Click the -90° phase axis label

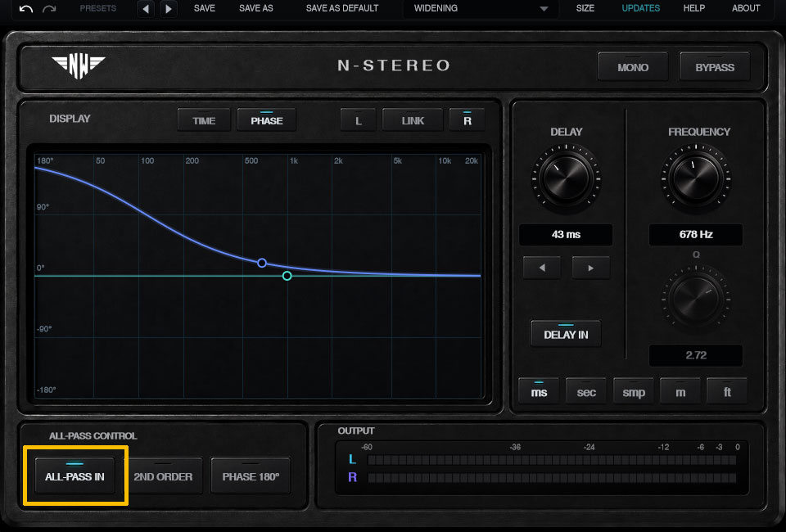[44, 329]
